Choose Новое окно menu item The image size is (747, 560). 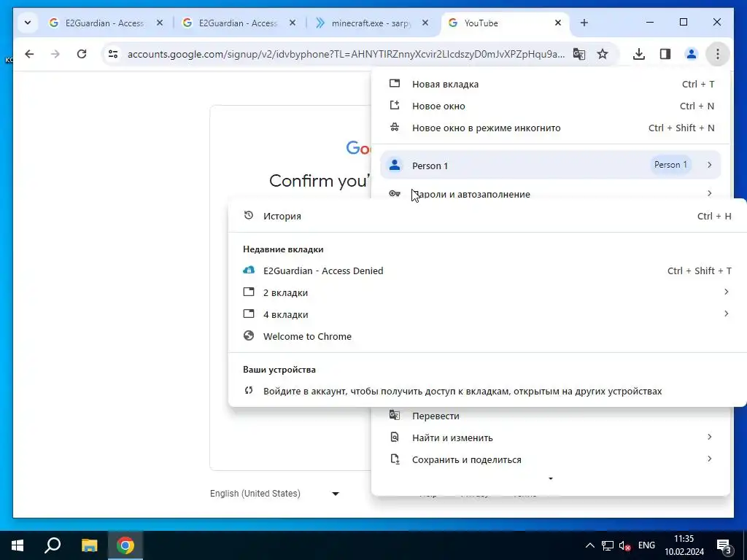[x=550, y=106]
